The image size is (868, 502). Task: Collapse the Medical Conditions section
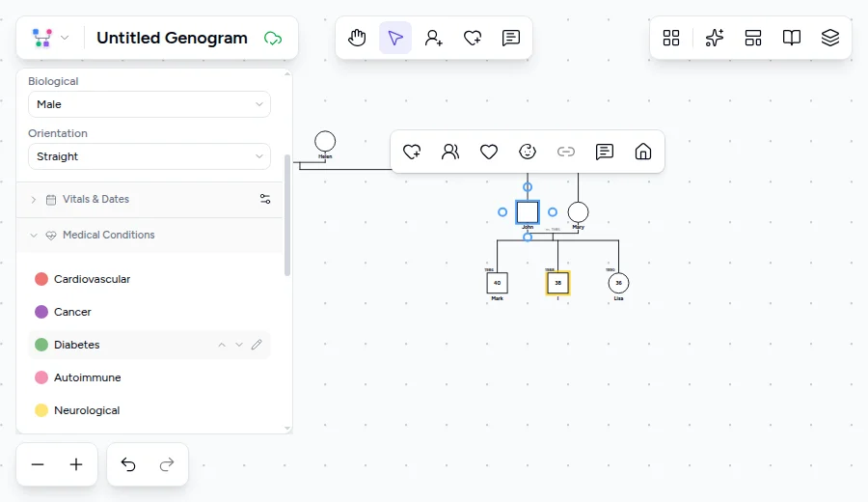(x=34, y=235)
